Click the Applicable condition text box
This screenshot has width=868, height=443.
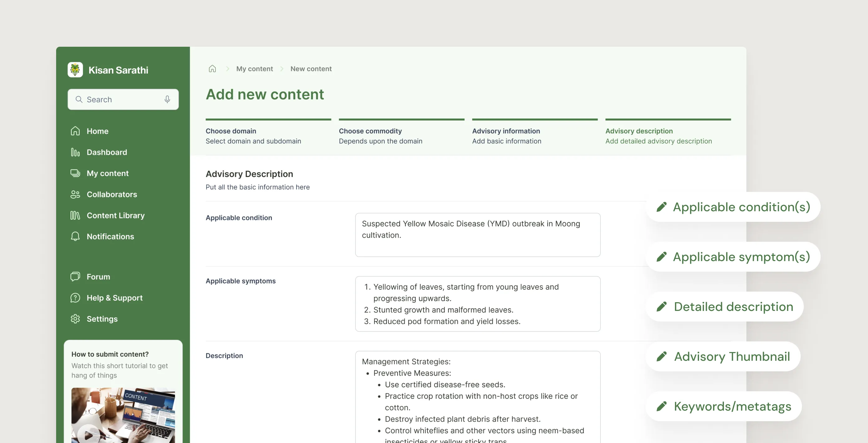click(x=477, y=235)
